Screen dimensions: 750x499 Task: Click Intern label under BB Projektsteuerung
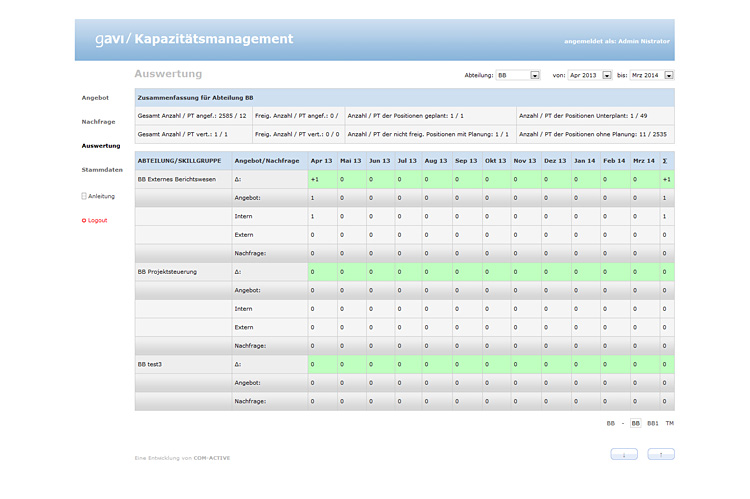click(243, 309)
